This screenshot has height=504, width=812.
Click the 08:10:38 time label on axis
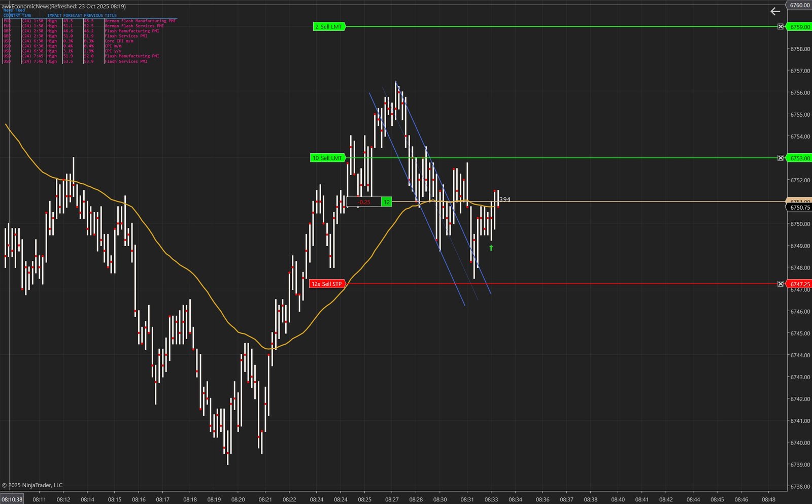click(12, 499)
